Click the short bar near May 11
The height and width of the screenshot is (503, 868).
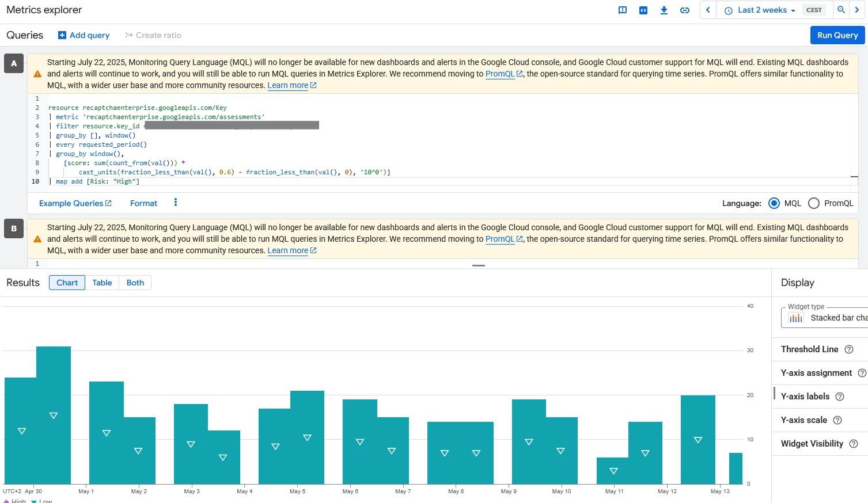(x=613, y=471)
